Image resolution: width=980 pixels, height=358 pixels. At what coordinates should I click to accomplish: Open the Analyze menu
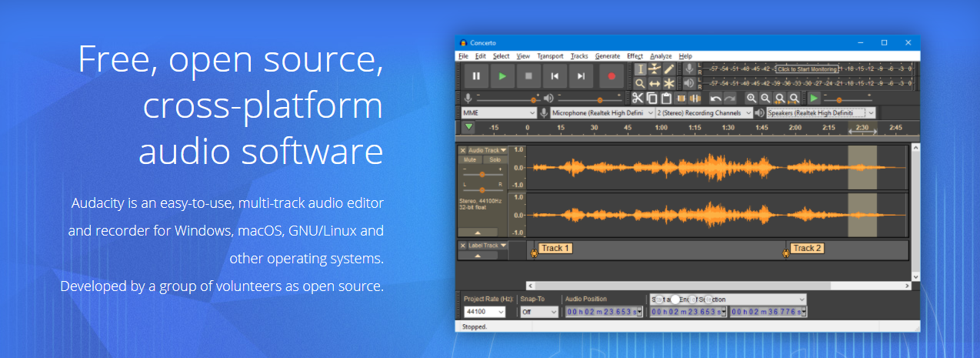point(661,55)
